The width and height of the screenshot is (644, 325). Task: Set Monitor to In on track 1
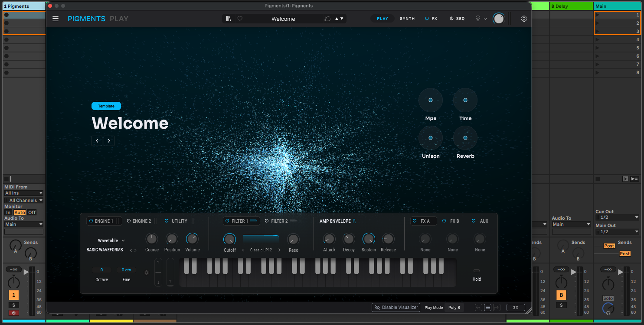(x=8, y=212)
